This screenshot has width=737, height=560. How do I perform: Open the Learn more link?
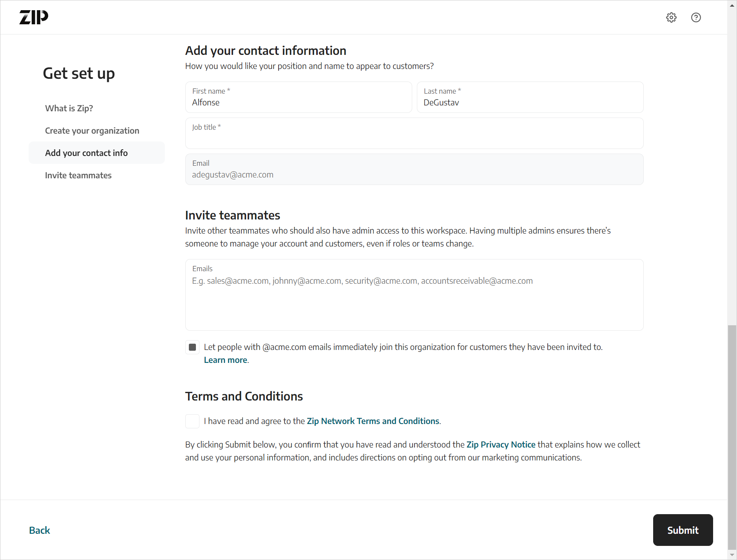tap(225, 359)
